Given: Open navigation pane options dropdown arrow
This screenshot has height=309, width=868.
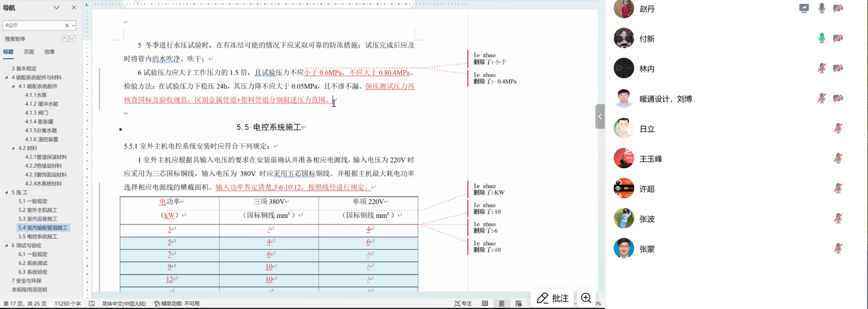Looking at the screenshot, I should coord(57,8).
